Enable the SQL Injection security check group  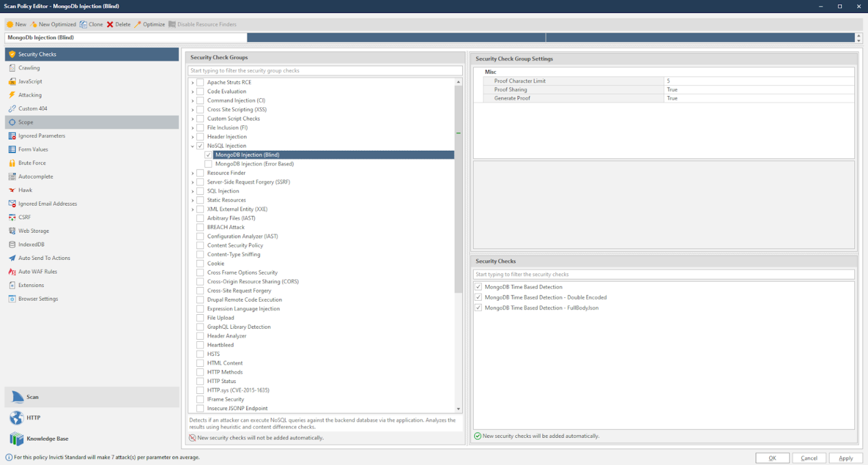tap(200, 190)
